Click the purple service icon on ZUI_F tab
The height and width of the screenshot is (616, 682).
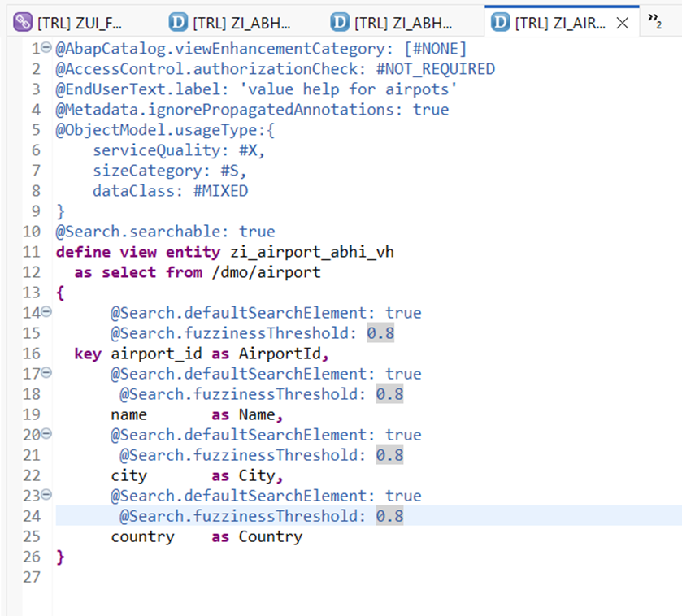23,23
